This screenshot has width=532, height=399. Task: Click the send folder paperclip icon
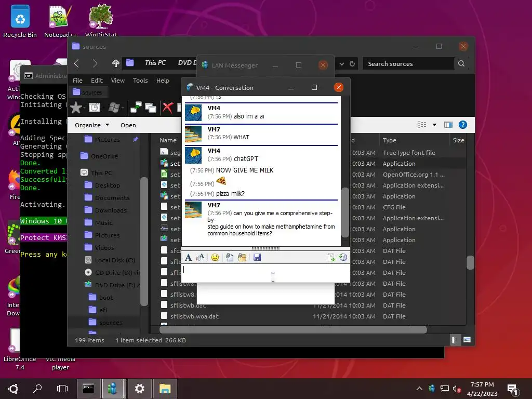point(242,258)
